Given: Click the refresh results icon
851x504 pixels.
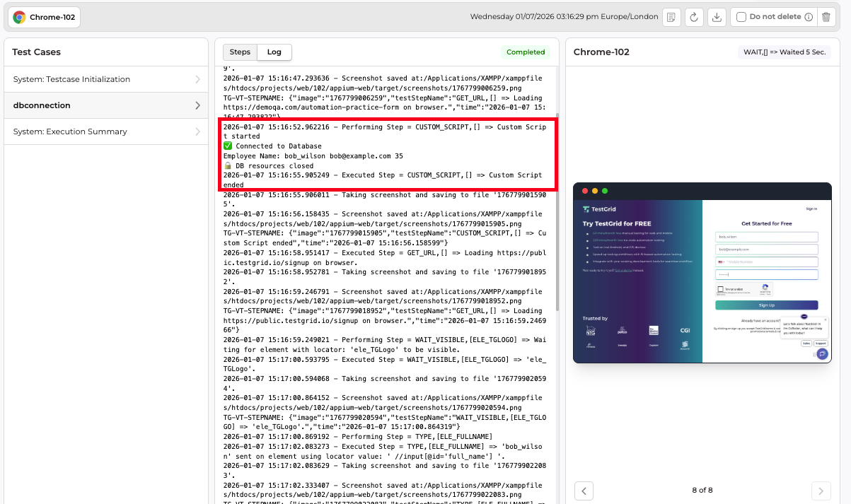Looking at the screenshot, I should [694, 18].
